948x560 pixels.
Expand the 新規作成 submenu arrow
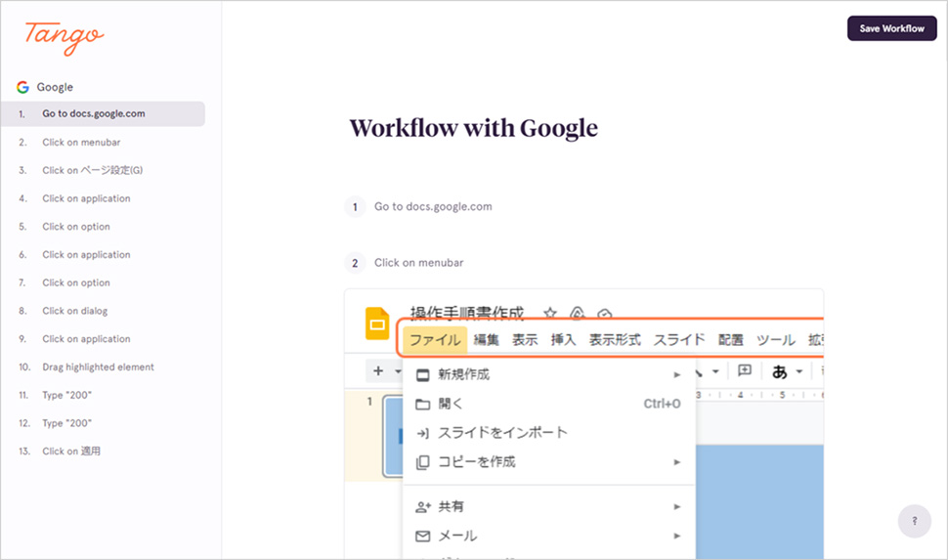pos(677,375)
